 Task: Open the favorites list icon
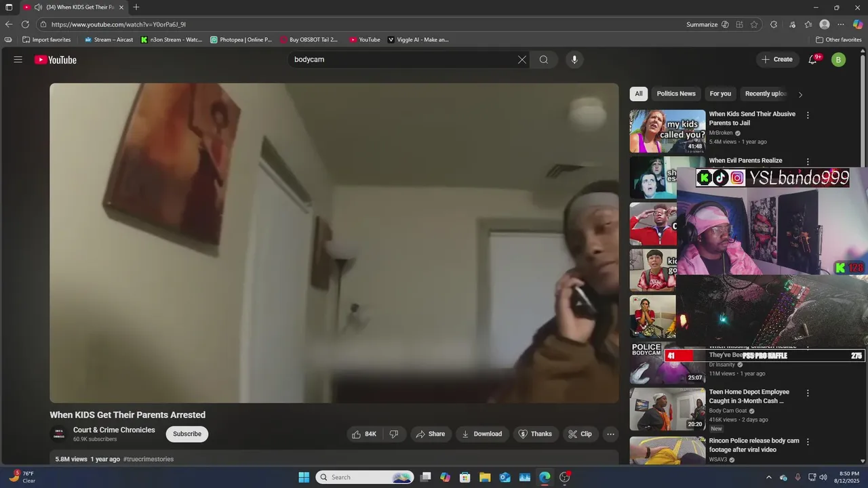[808, 24]
